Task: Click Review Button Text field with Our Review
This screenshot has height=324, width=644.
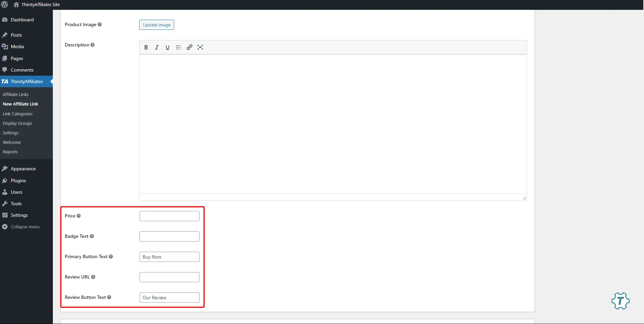Action: click(169, 298)
